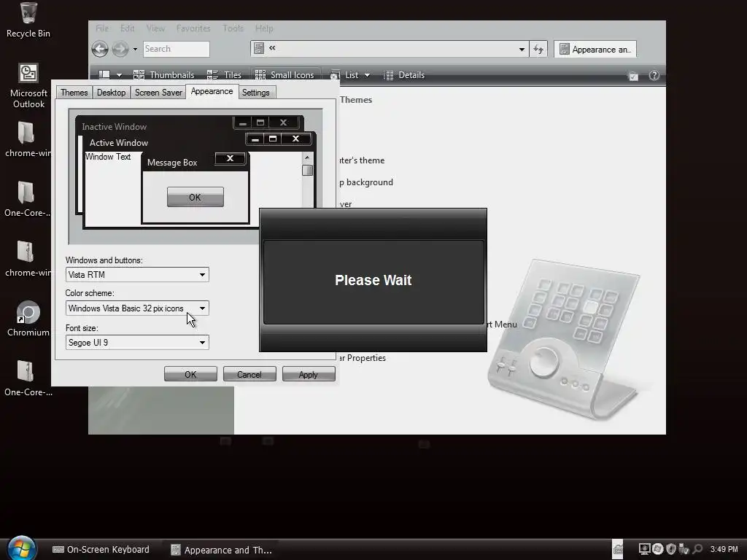The width and height of the screenshot is (747, 560).
Task: Switch to the Settings tab
Action: coord(255,93)
